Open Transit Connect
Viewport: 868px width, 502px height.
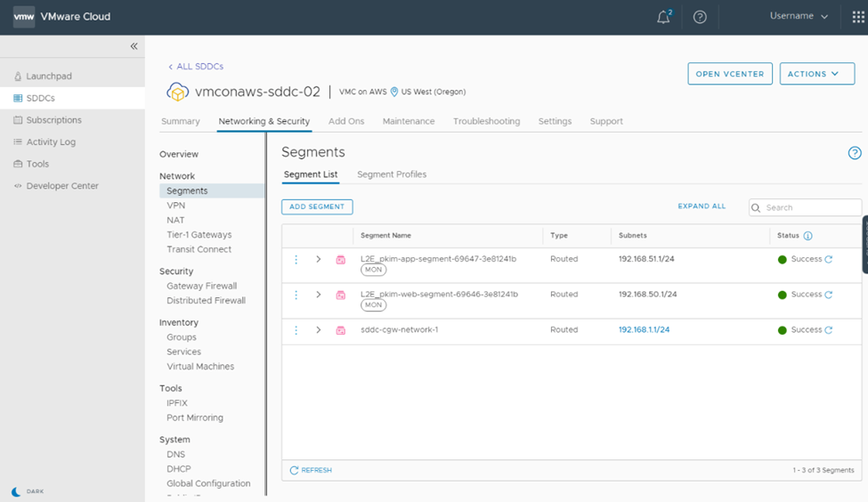199,249
